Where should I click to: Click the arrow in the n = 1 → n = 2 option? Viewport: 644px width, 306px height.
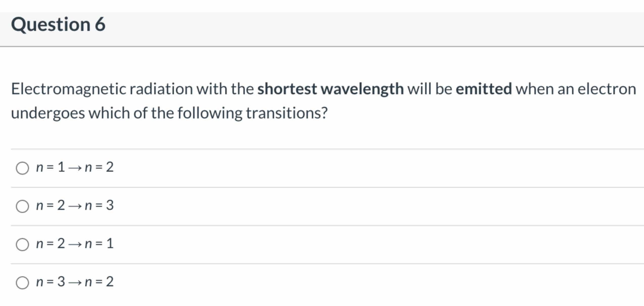tap(75, 168)
